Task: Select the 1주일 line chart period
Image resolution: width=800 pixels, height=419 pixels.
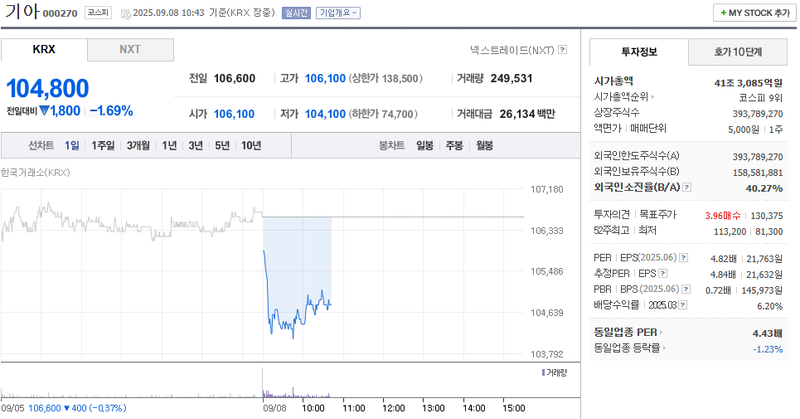Action: (103, 145)
